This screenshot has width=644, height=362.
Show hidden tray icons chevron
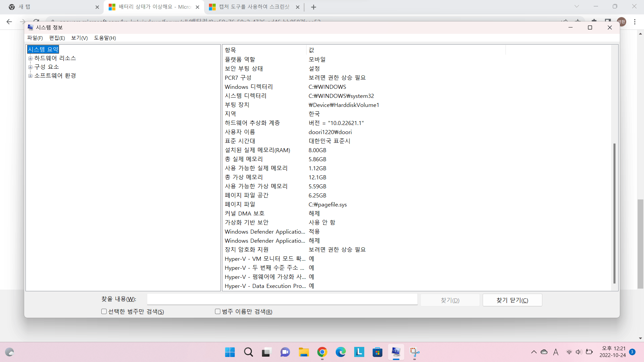pyautogui.click(x=534, y=352)
